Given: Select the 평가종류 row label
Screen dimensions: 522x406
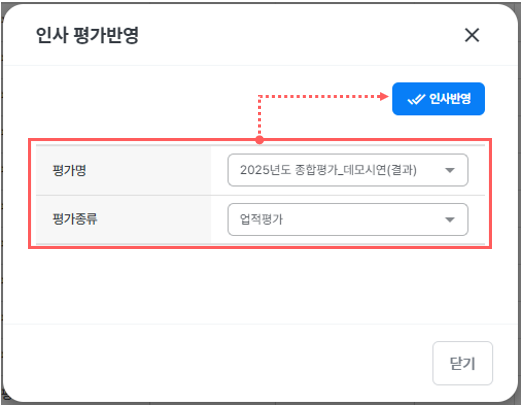Looking at the screenshot, I should point(75,219).
